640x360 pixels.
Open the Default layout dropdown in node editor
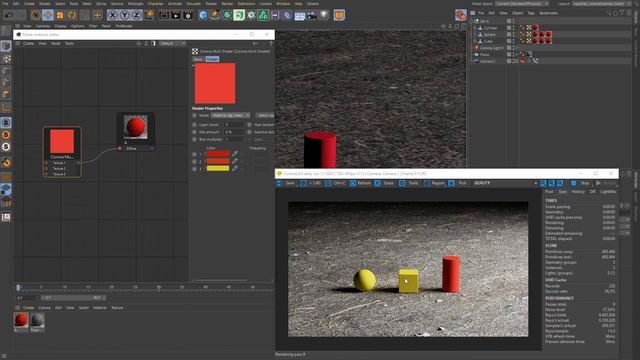[172, 43]
